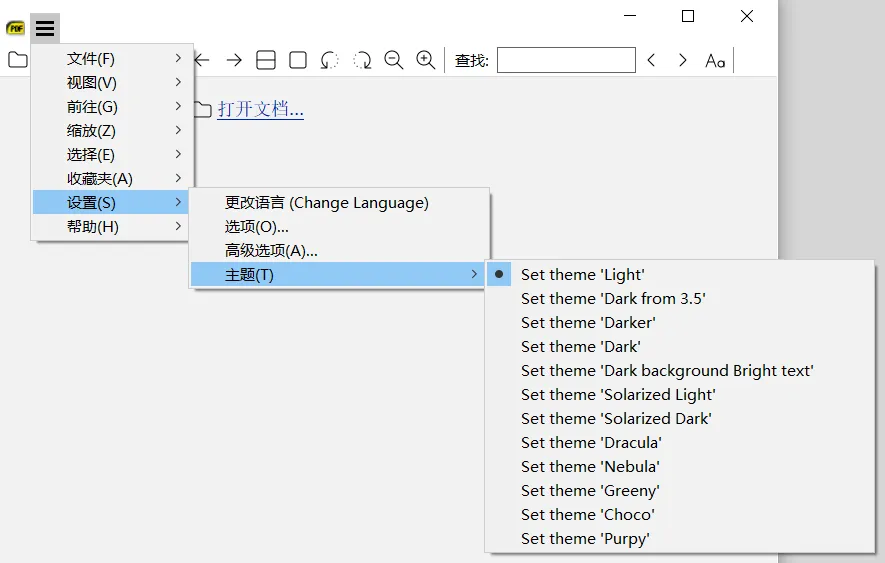Expand the 收藏夹(A) submenu arrow
The image size is (885, 563).
click(x=178, y=178)
